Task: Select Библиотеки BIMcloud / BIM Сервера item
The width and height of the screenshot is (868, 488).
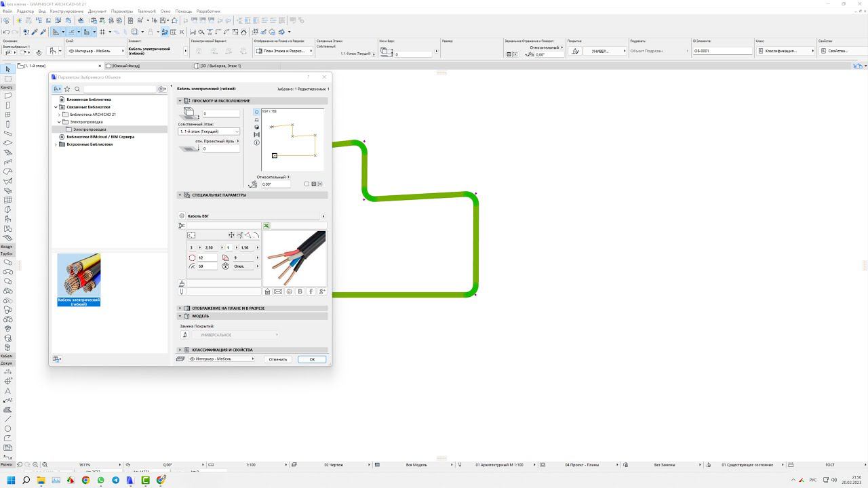Action: click(x=100, y=137)
